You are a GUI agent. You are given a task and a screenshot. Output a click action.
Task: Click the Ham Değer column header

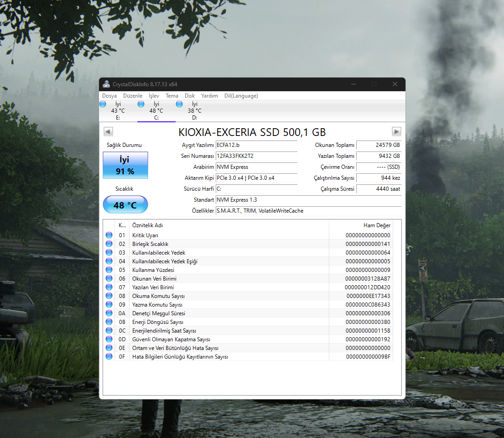(x=361, y=225)
